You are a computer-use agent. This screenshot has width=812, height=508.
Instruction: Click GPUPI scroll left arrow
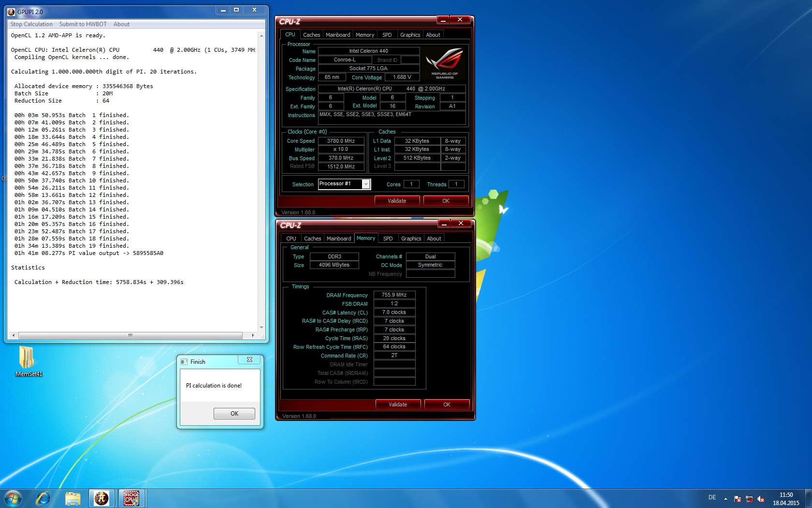pyautogui.click(x=14, y=335)
